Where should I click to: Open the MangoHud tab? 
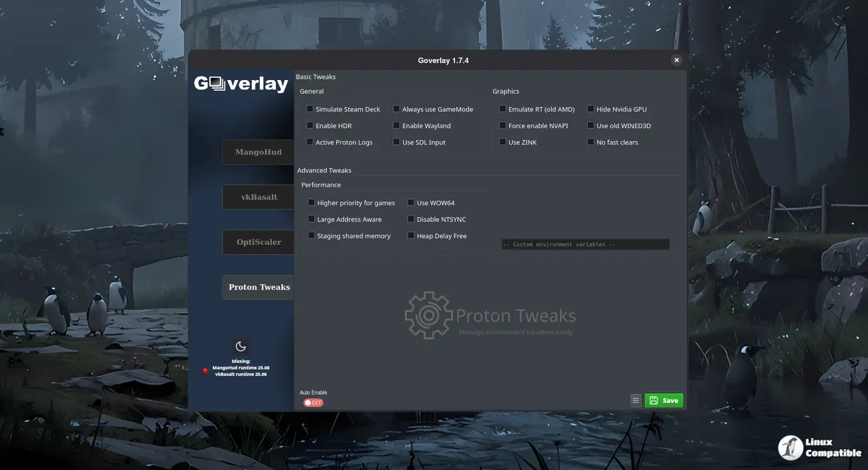pos(258,152)
